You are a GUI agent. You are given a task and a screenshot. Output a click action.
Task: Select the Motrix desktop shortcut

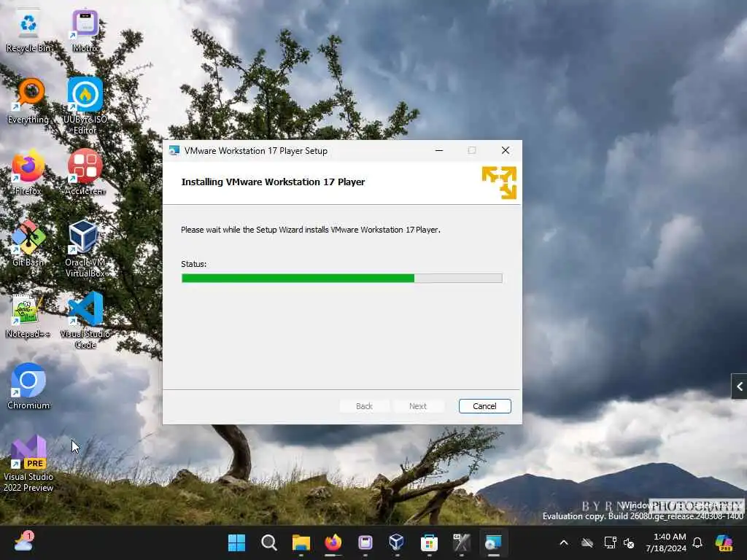(85, 31)
